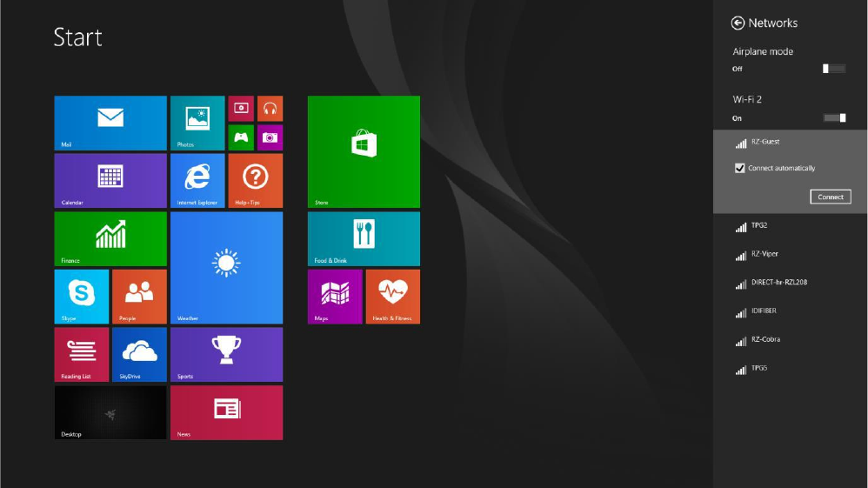Select the TPG2 network
The image size is (868, 488).
point(790,226)
